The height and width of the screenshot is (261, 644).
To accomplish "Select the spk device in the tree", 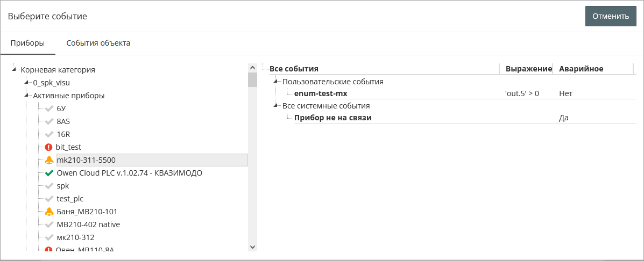I will click(x=62, y=186).
